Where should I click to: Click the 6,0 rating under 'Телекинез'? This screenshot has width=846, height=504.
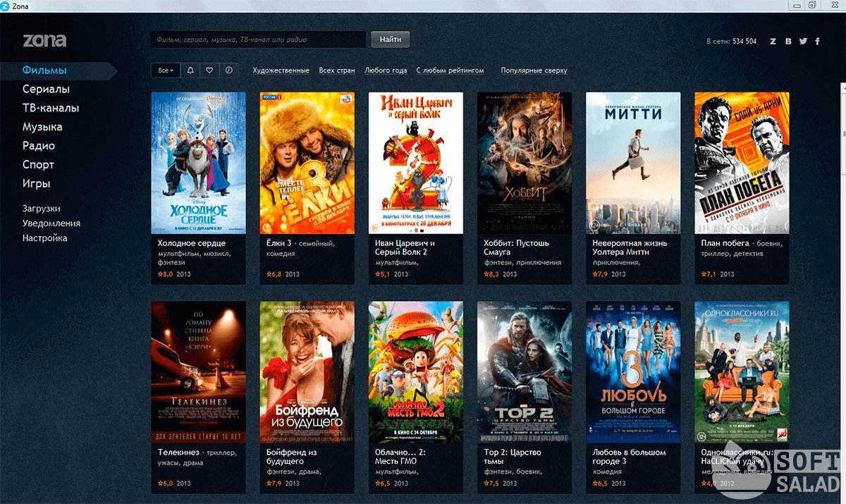click(x=165, y=484)
